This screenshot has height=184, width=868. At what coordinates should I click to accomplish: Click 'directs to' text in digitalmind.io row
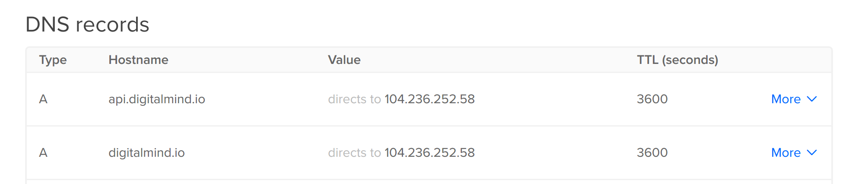point(354,153)
